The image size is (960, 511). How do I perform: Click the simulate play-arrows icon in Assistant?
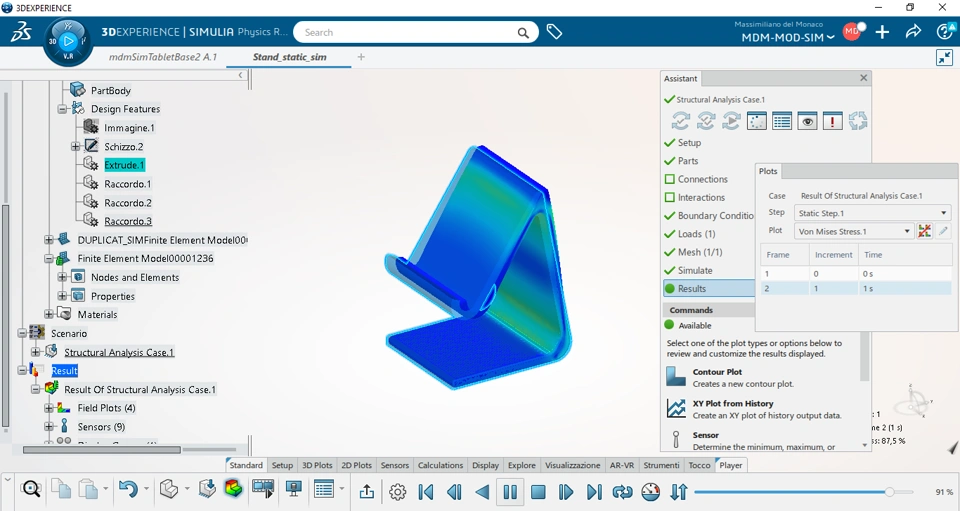click(x=731, y=121)
